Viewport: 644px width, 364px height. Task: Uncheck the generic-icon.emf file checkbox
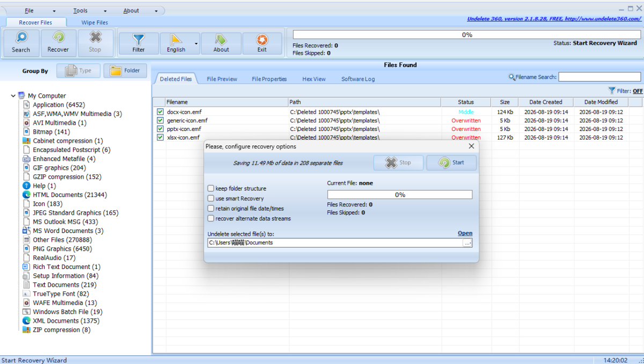160,120
